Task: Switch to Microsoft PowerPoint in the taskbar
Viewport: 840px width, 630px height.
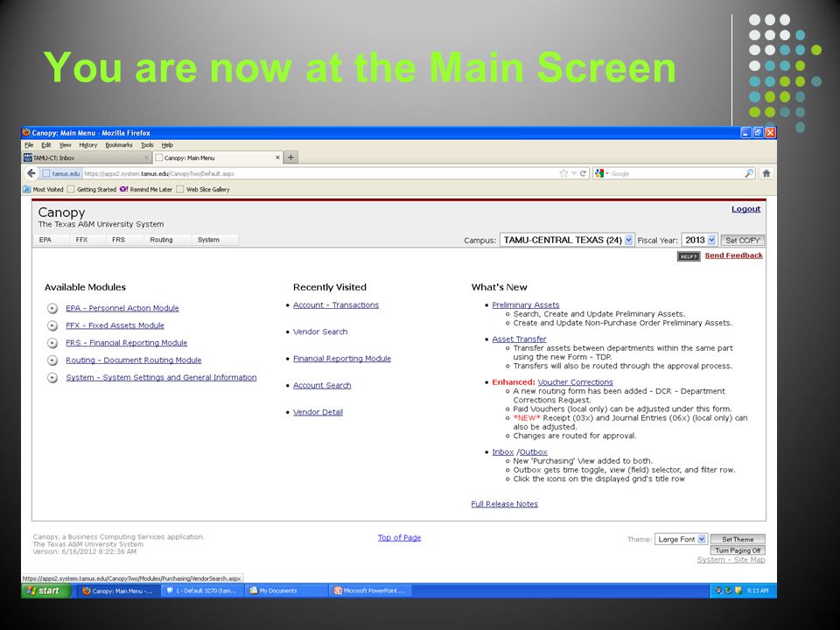Action: pos(370,591)
